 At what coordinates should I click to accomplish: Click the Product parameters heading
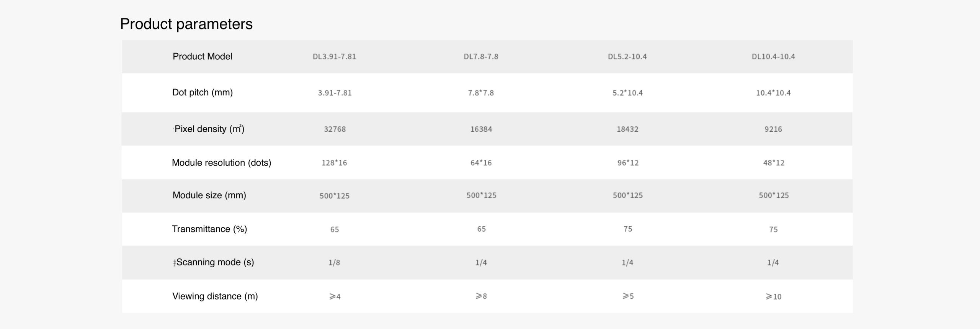tap(186, 24)
